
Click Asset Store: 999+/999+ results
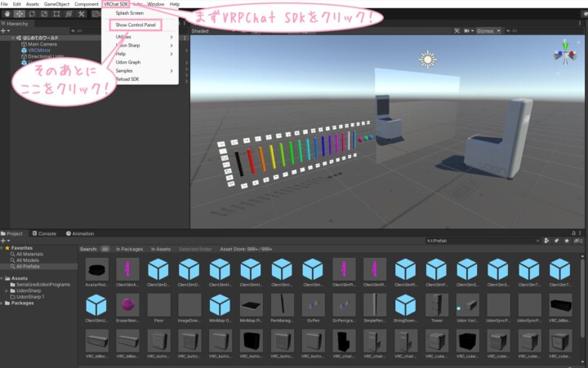pos(246,249)
